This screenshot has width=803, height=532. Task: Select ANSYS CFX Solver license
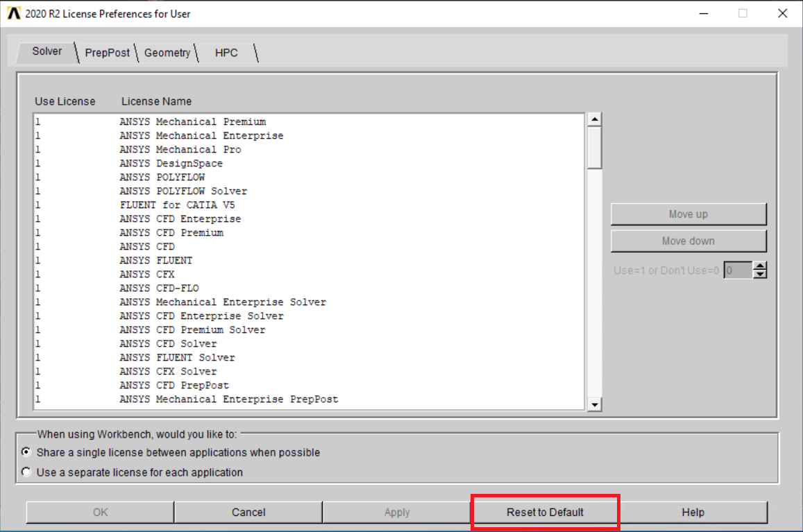[309, 371]
